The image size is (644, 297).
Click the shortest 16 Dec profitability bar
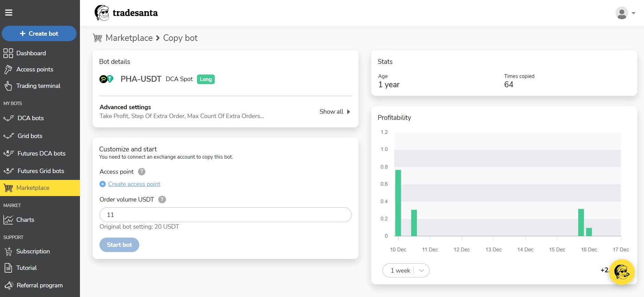589,232
